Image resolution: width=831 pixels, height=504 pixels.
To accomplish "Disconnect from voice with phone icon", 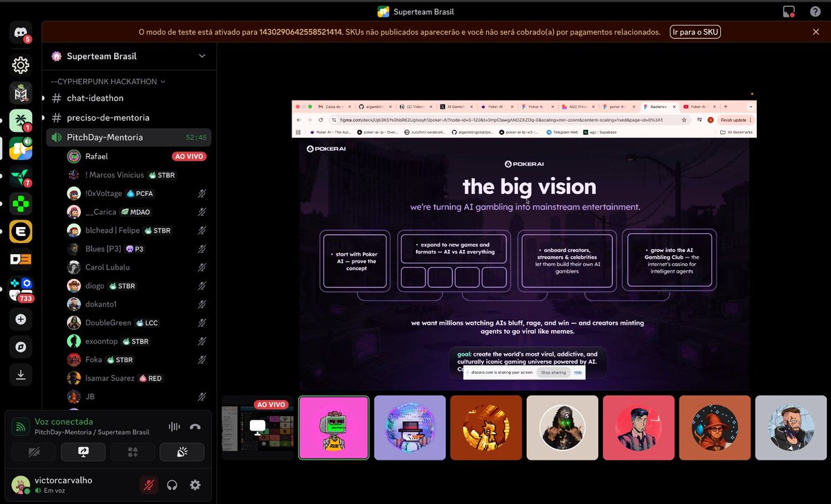I will tap(195, 426).
